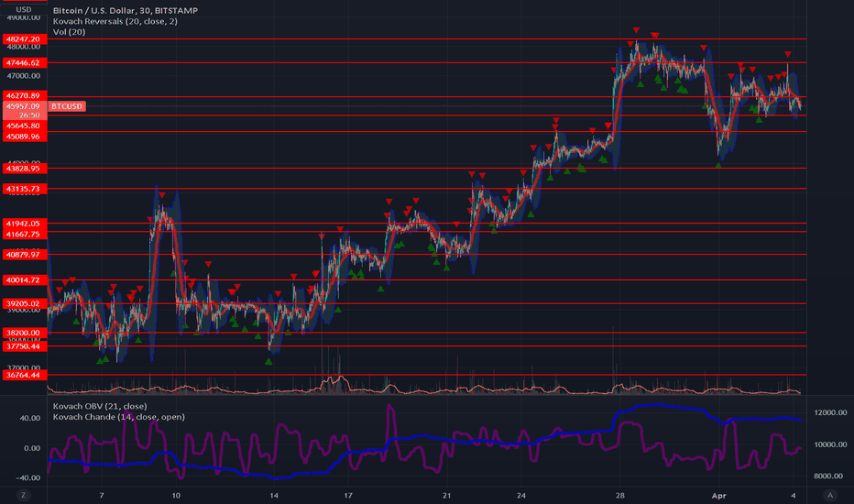This screenshot has height=504, width=854.
Task: Click the 8000.00 value on OBV scale
Action: [x=830, y=476]
